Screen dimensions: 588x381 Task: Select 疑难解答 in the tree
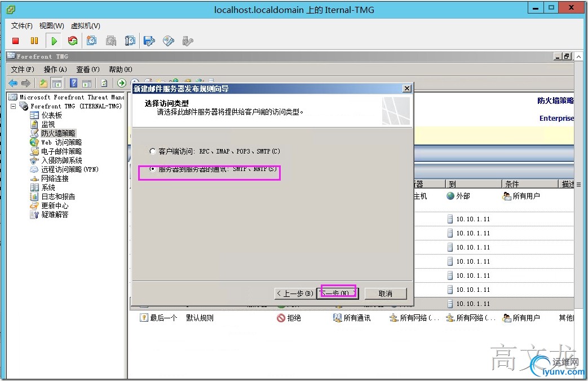click(55, 214)
